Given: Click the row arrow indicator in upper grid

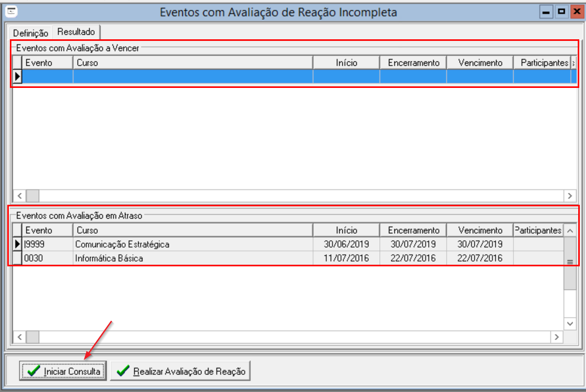Looking at the screenshot, I should click(x=17, y=77).
